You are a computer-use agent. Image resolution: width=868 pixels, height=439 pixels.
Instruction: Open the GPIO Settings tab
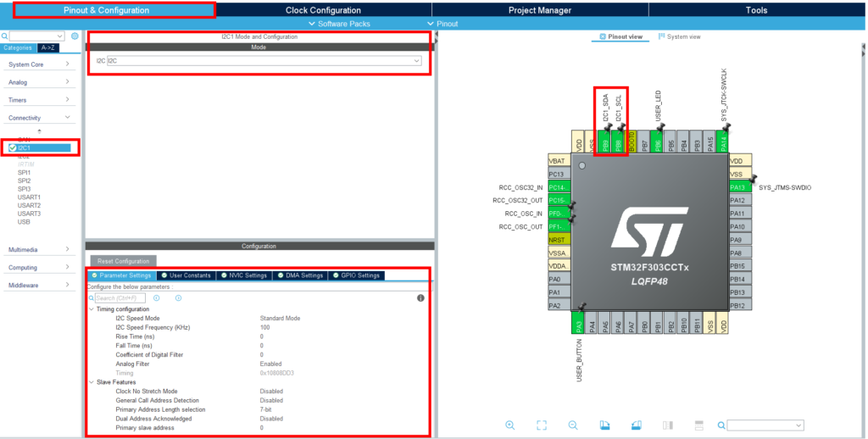click(x=357, y=275)
